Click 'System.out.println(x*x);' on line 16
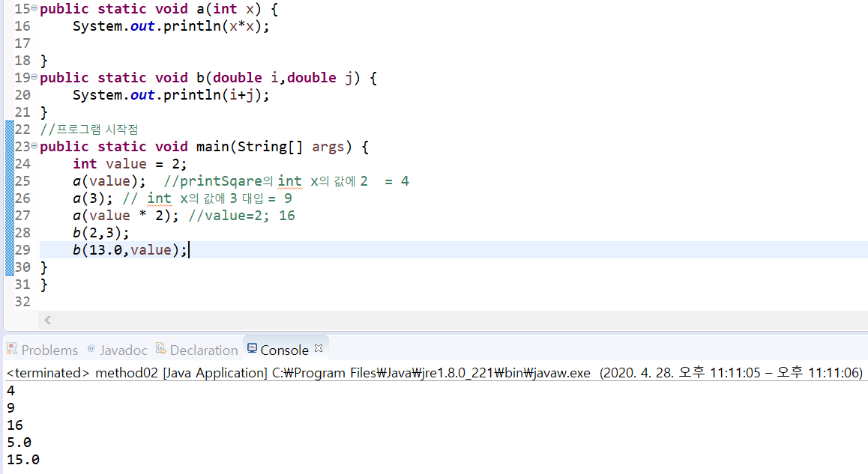 pos(170,26)
